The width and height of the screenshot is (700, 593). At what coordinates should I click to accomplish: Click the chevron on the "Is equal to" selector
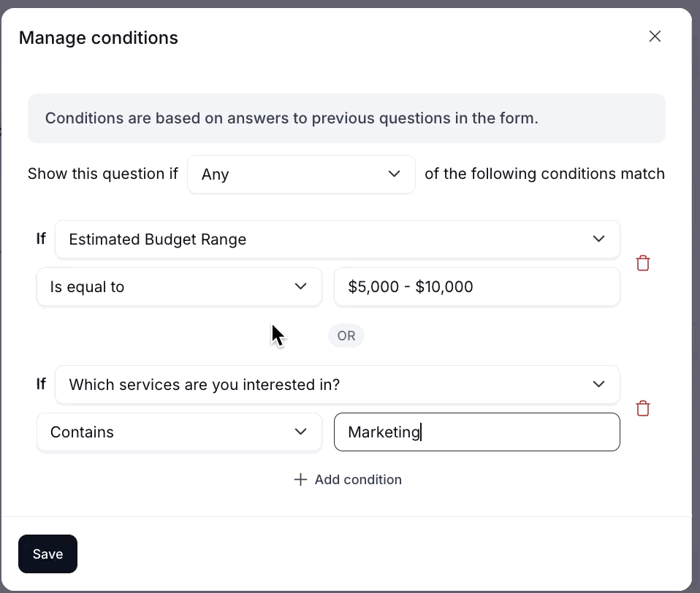(300, 286)
